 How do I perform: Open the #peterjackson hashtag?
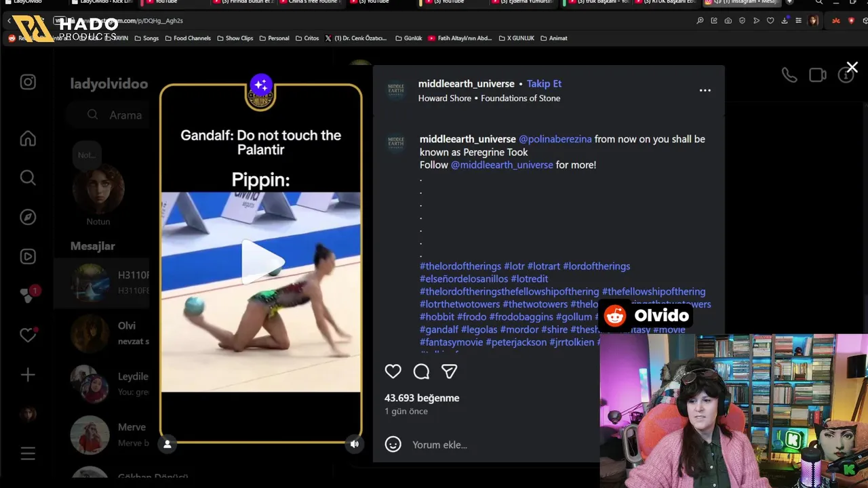[x=516, y=342]
